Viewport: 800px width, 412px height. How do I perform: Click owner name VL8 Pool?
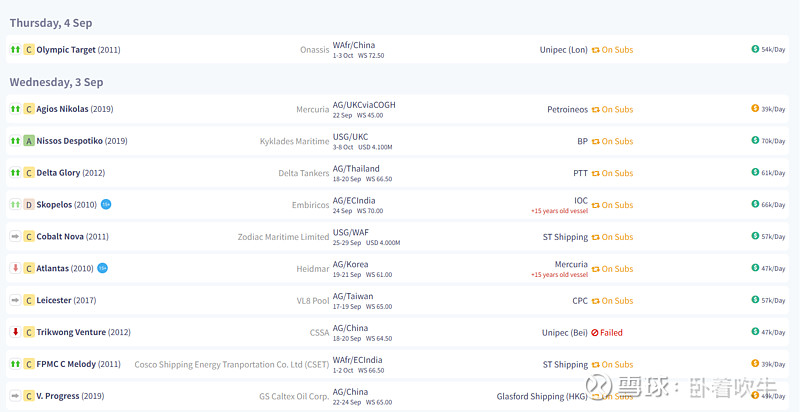[x=313, y=301]
